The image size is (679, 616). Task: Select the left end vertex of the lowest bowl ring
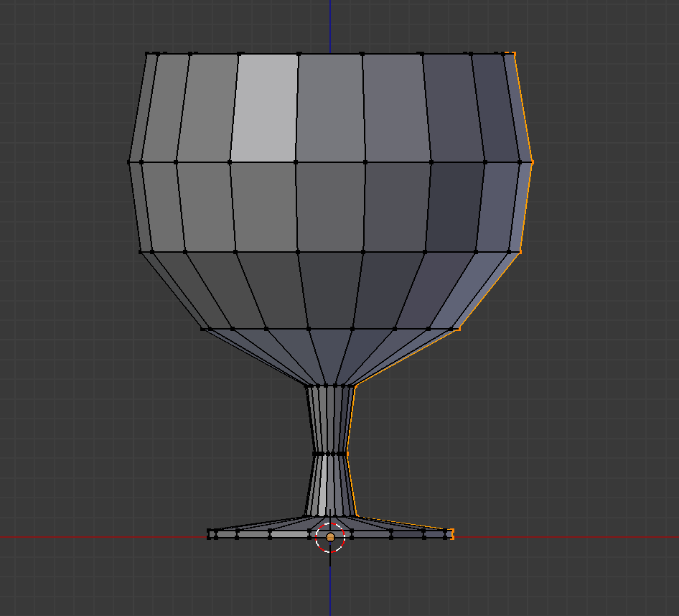[x=203, y=329]
